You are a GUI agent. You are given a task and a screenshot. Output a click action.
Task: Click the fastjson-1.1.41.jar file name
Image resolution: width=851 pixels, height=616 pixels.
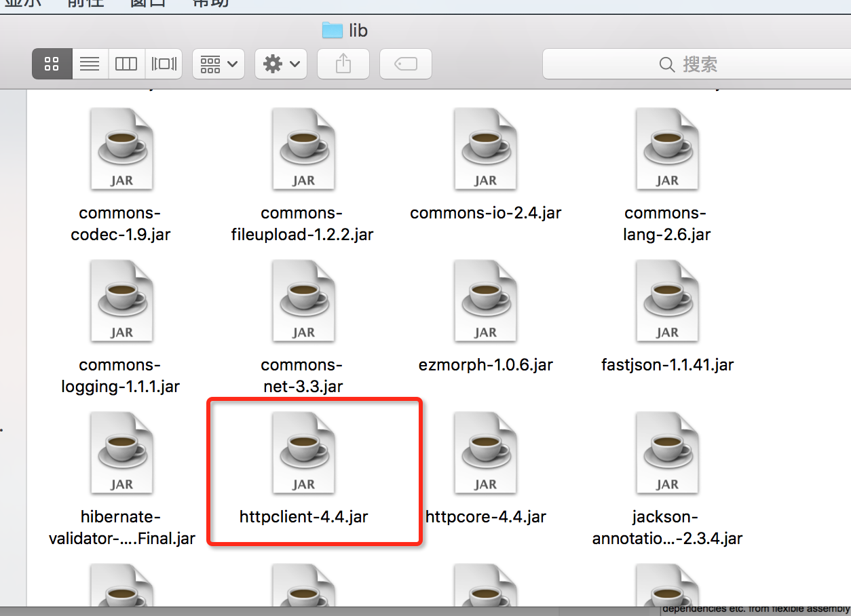click(x=668, y=365)
